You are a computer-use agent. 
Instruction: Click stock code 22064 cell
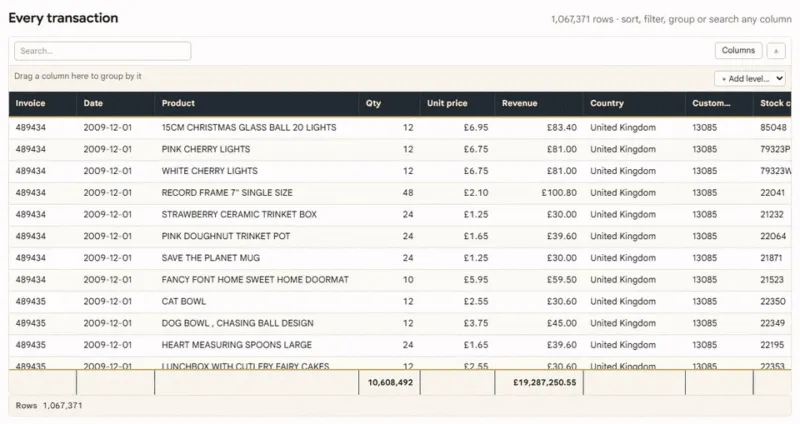tap(772, 236)
